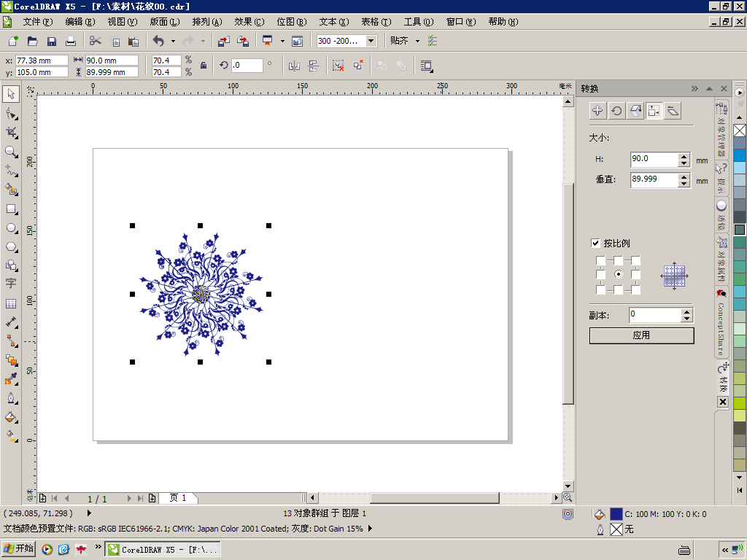Select the Text tool
This screenshot has width=747, height=560.
11,284
